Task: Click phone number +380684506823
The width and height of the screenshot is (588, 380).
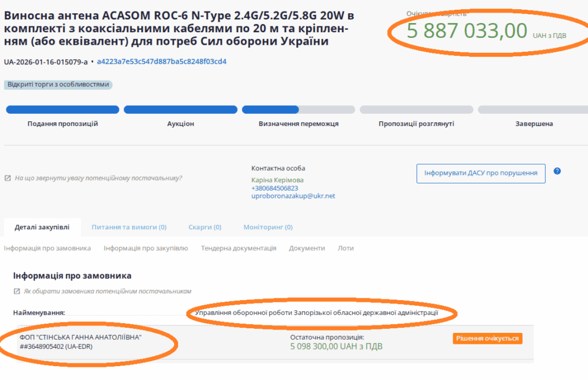Action: (x=274, y=188)
